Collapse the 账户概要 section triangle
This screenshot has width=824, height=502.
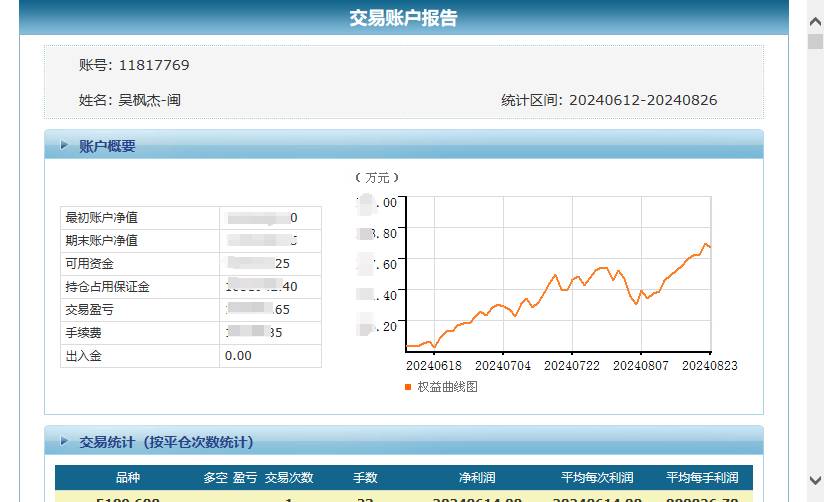click(x=64, y=146)
